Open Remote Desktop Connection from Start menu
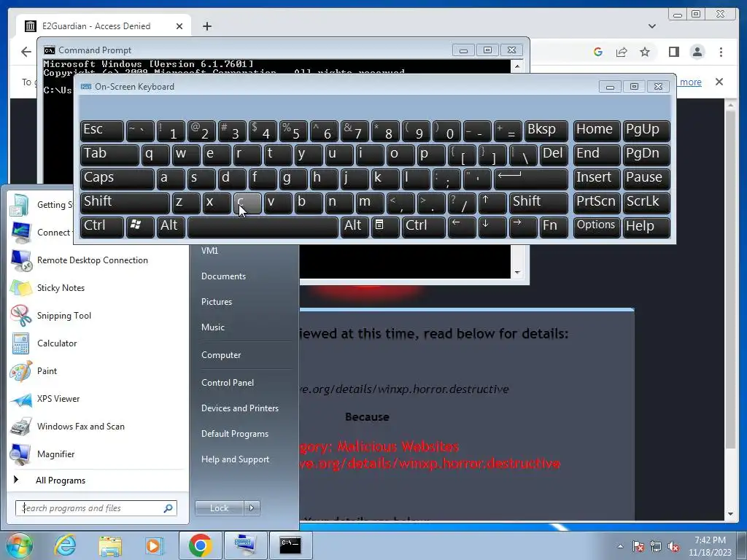The width and height of the screenshot is (747, 560). click(98, 260)
